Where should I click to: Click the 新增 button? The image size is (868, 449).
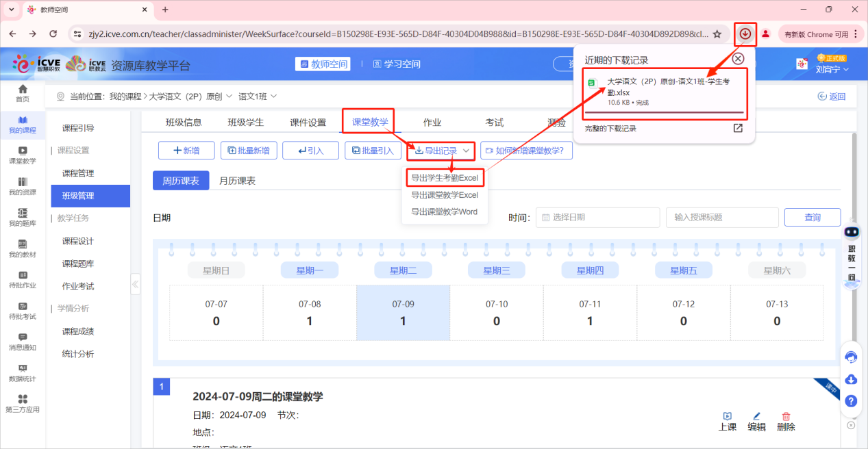coord(186,150)
